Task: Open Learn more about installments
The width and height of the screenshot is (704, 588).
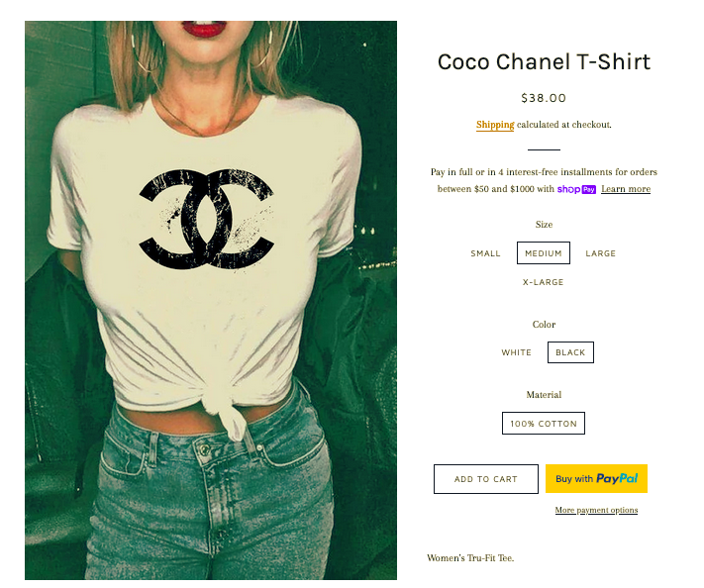Action: point(626,189)
